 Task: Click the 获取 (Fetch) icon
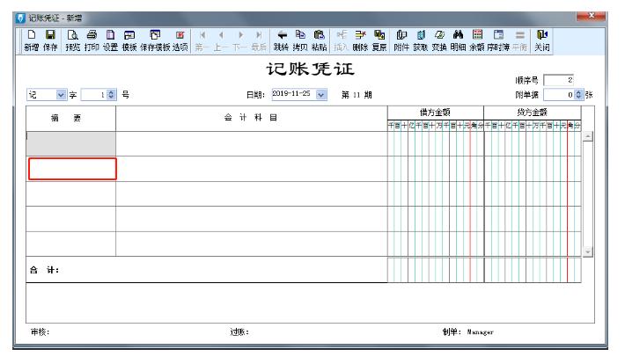[x=421, y=40]
